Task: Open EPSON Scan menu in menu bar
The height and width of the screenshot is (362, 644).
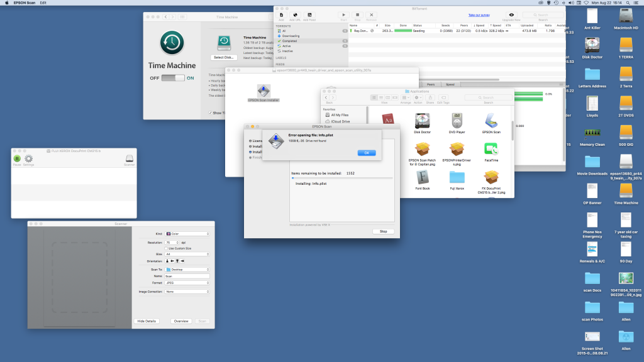Action: (x=25, y=3)
